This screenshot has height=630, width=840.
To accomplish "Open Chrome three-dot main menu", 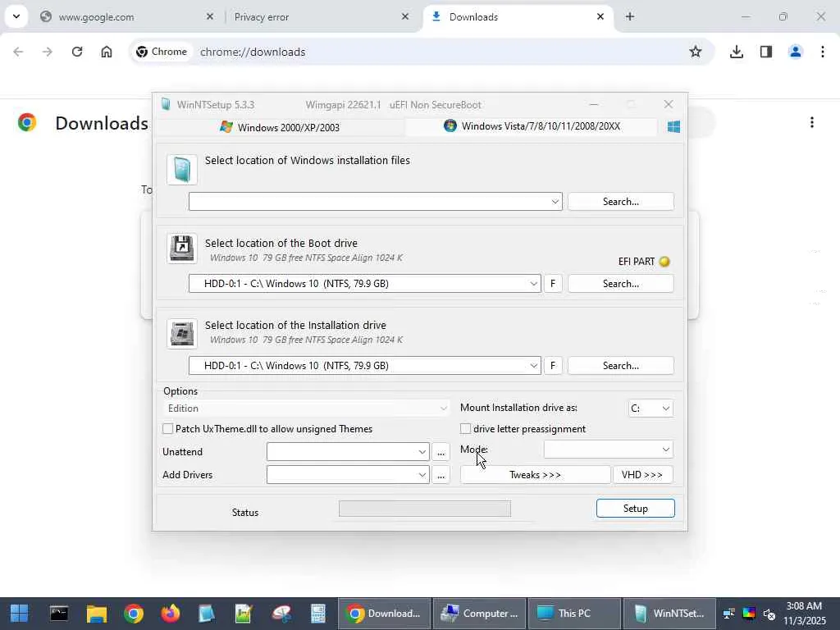I will click(823, 52).
